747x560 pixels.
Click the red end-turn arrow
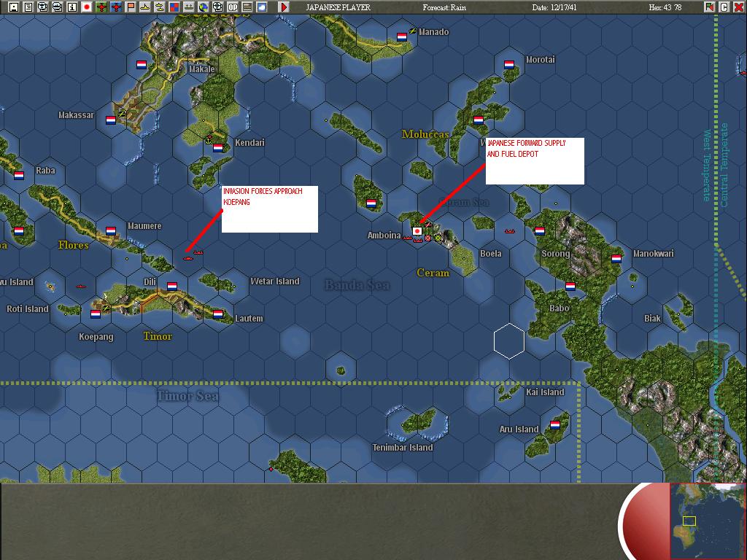(284, 7)
